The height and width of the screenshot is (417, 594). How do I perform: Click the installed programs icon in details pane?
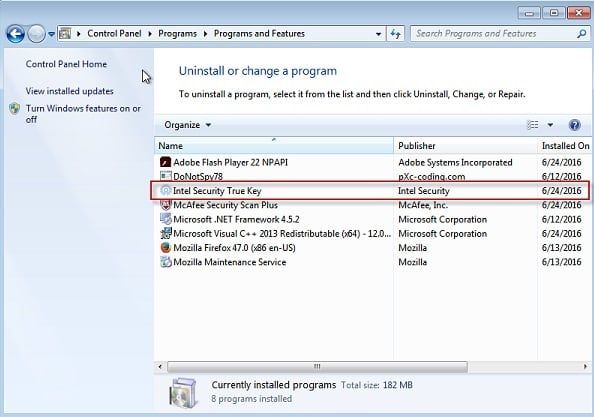click(x=183, y=392)
